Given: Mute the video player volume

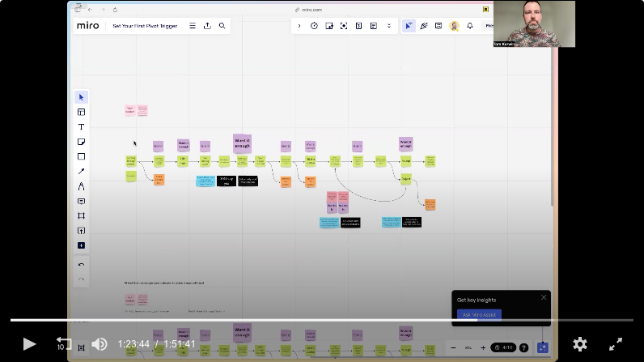Looking at the screenshot, I should point(100,344).
